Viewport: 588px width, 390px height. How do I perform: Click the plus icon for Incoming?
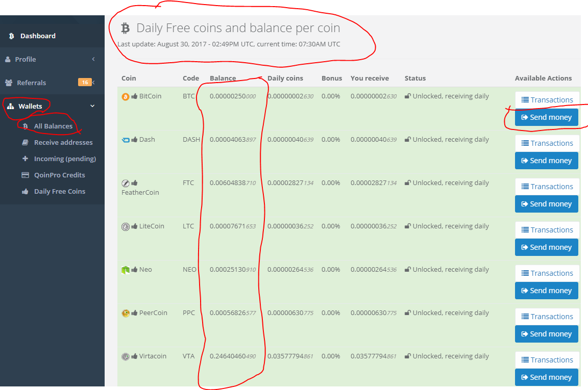25,159
